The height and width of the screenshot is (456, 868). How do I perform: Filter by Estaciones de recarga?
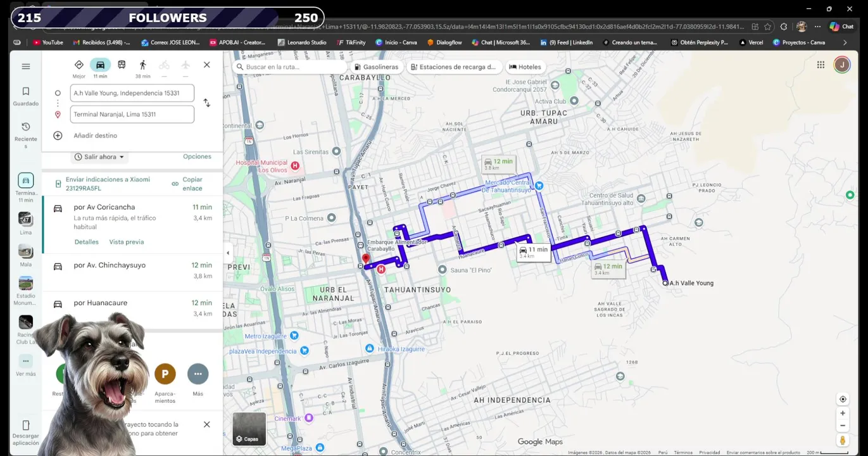tap(453, 66)
